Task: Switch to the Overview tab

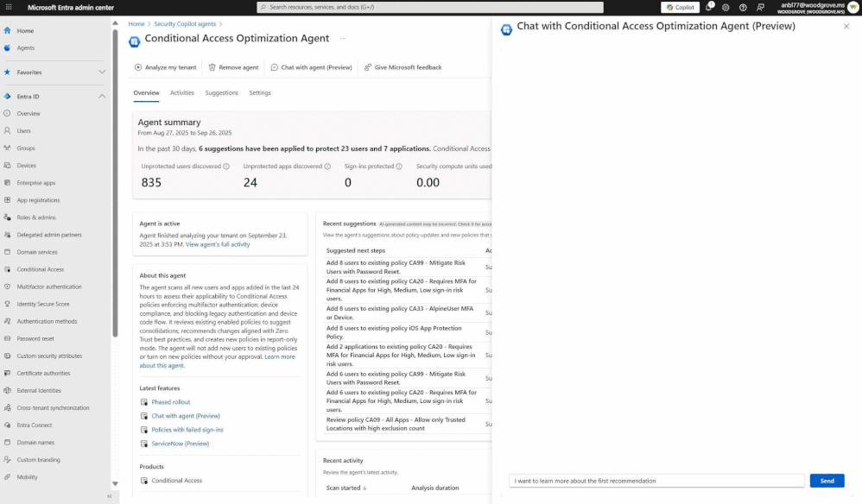Action: [x=146, y=93]
